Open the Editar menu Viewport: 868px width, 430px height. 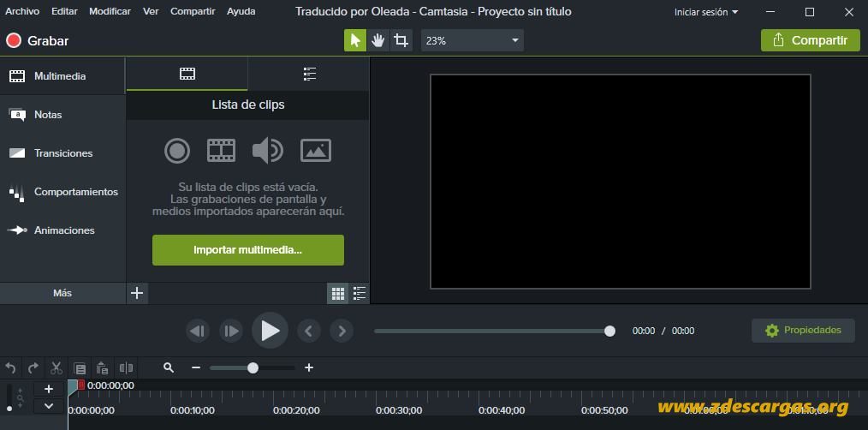tap(64, 11)
